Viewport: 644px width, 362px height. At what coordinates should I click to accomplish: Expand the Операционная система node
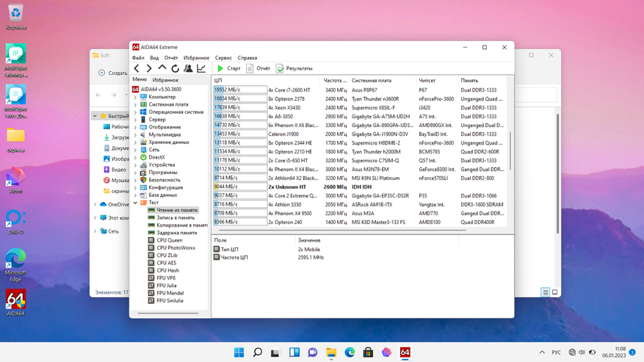[136, 112]
